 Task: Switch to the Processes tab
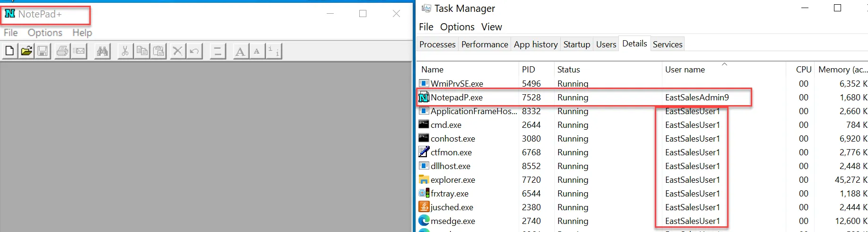[x=437, y=44]
